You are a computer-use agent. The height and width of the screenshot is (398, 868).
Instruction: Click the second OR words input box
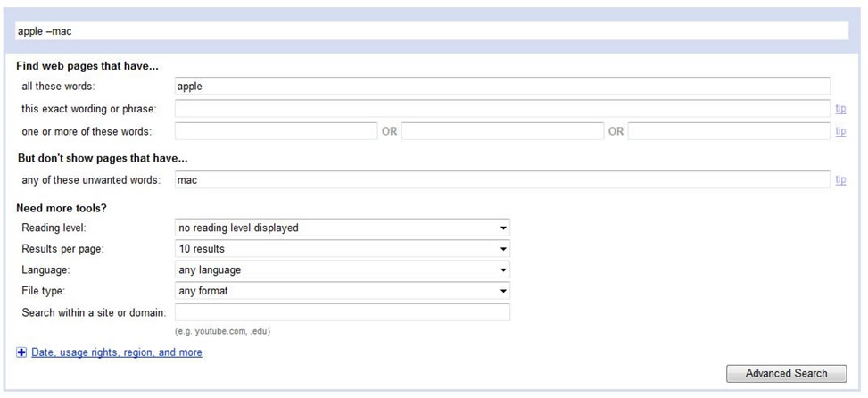pos(502,131)
